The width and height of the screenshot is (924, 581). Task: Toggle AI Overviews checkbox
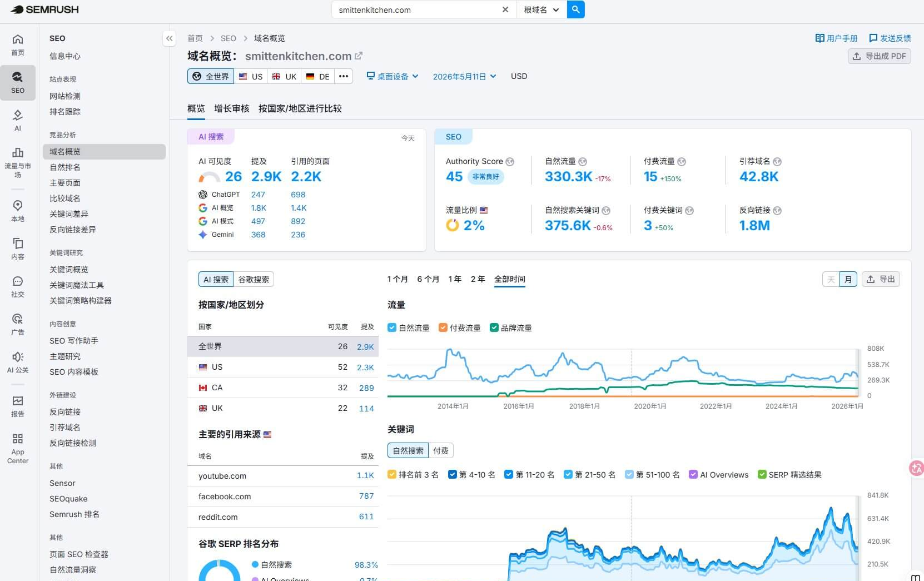click(x=693, y=474)
